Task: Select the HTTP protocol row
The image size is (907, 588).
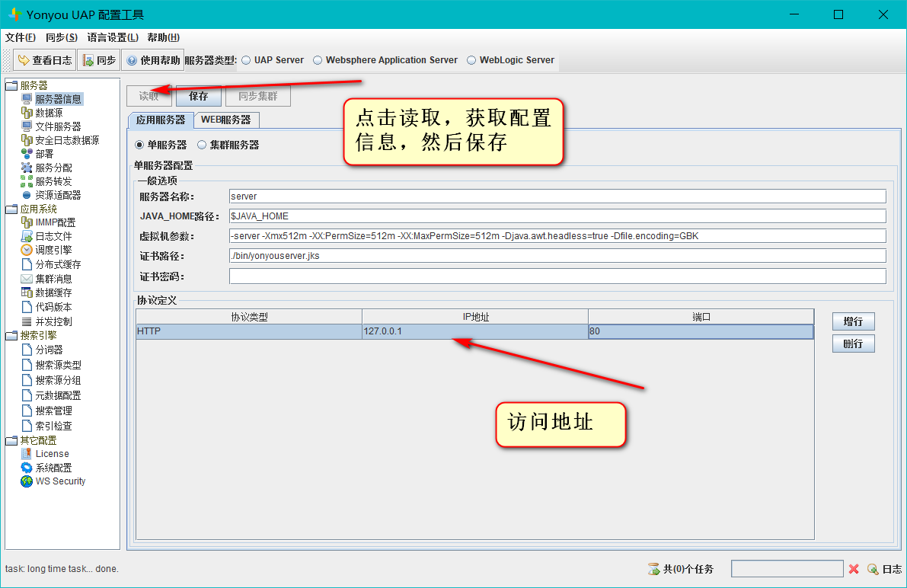Action: [x=228, y=331]
